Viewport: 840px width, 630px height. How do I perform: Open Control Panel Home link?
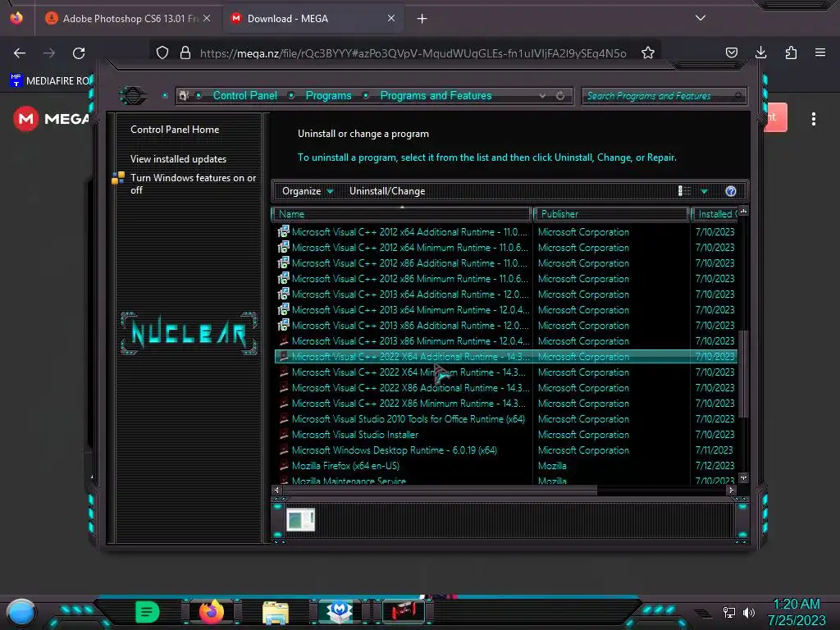click(175, 129)
